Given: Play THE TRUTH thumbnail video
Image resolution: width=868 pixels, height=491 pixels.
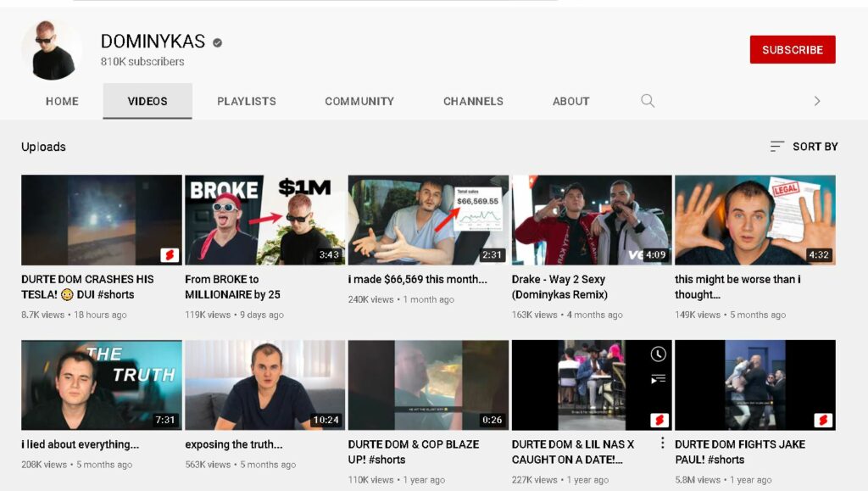Looking at the screenshot, I should click(102, 385).
